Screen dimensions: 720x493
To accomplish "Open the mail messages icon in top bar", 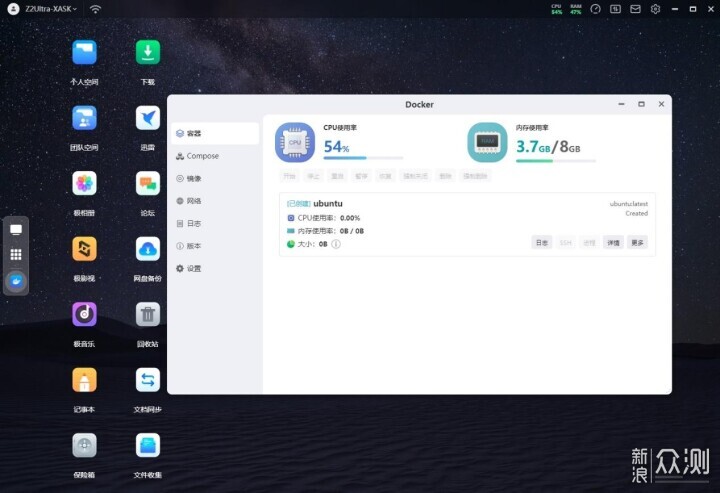I will click(x=635, y=9).
